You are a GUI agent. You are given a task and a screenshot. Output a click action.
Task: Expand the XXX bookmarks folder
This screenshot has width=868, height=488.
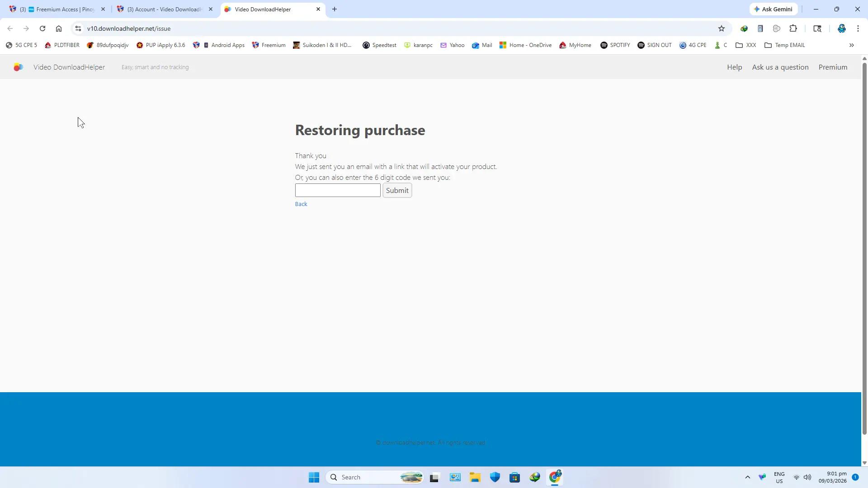coord(746,45)
